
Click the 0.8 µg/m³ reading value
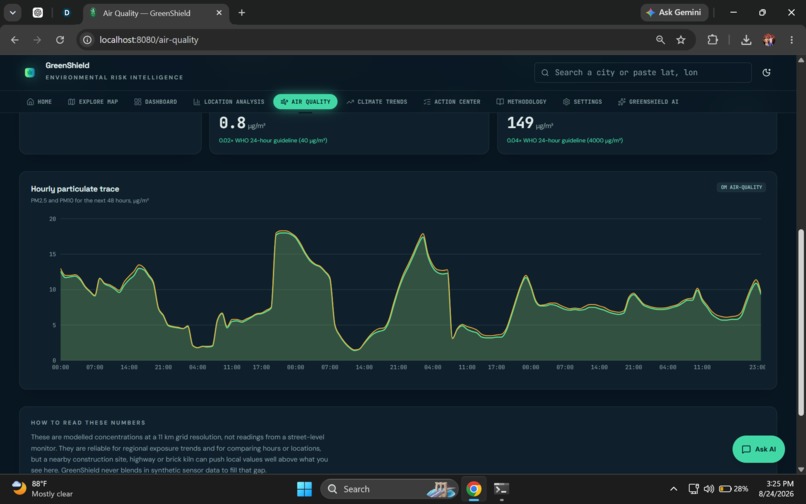pyautogui.click(x=242, y=123)
